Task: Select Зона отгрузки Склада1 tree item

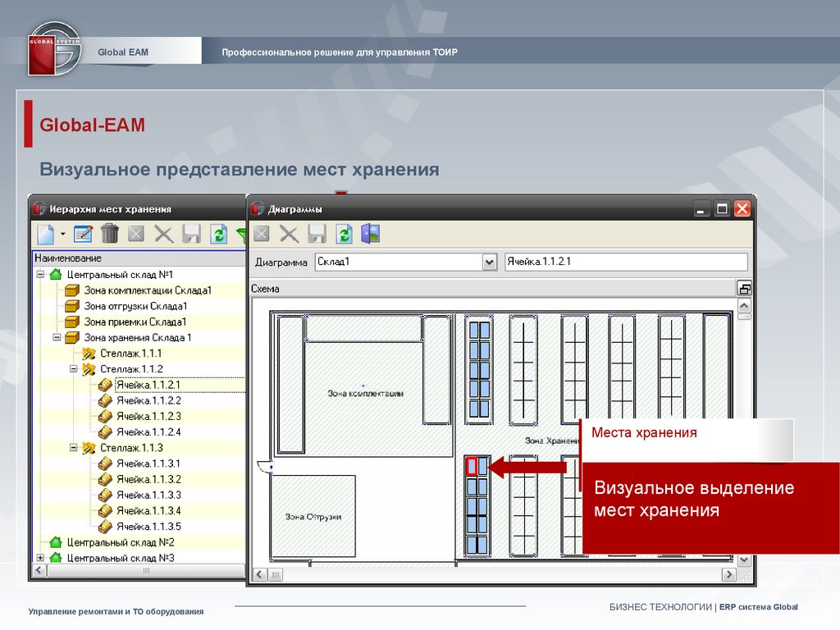Action: click(135, 307)
